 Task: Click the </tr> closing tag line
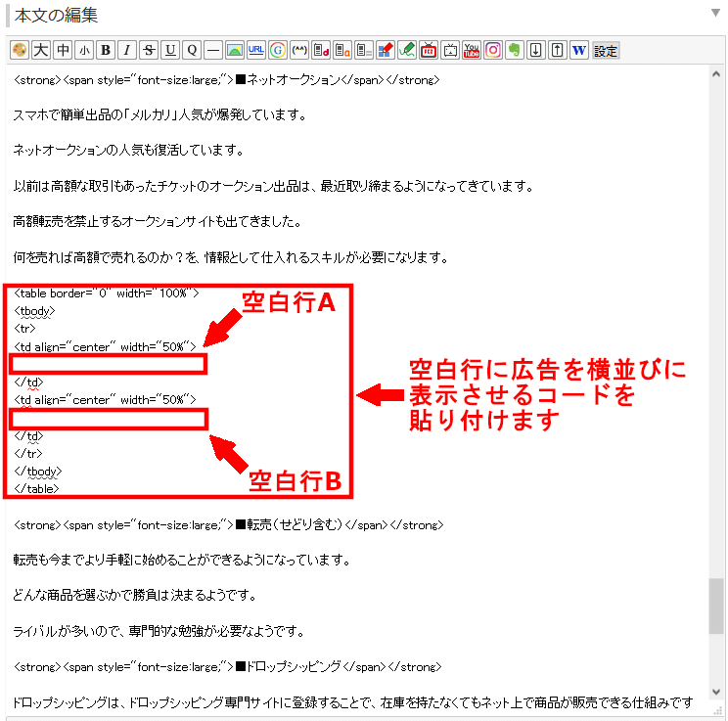click(x=27, y=454)
